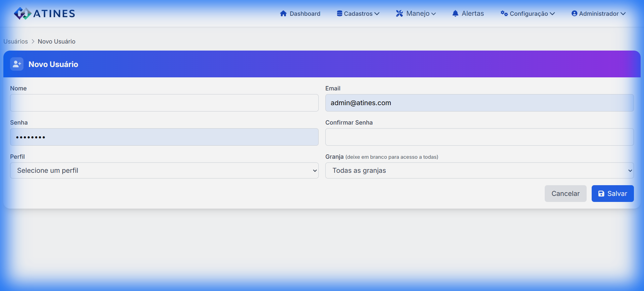This screenshot has width=644, height=291.
Task: Open the Perfil profile dropdown
Action: click(x=164, y=170)
